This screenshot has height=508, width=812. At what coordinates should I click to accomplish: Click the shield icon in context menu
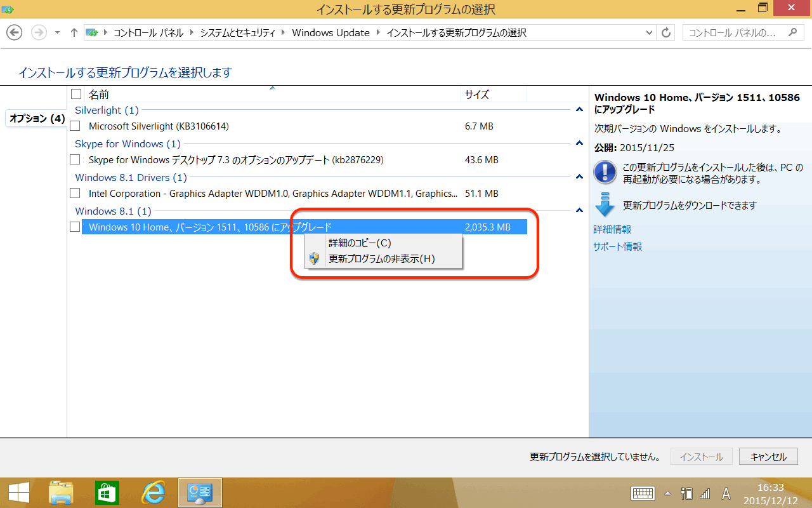click(x=315, y=259)
